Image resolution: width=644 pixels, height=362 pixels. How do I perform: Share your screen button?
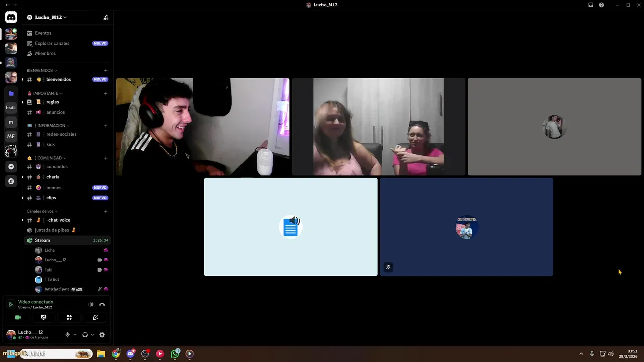(x=43, y=318)
